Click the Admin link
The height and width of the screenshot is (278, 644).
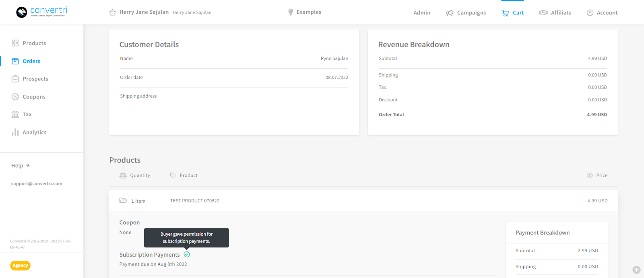click(x=422, y=13)
